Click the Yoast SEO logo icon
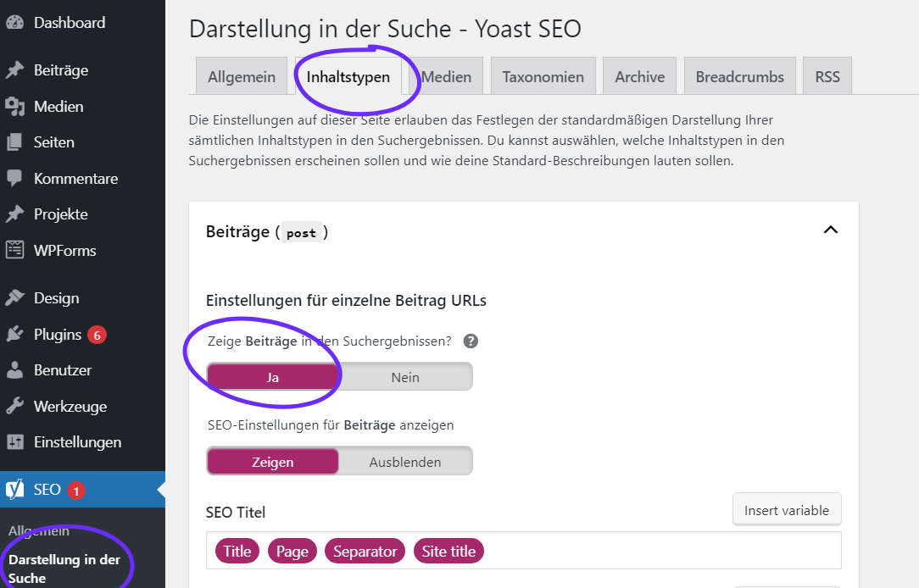 pos(14,490)
